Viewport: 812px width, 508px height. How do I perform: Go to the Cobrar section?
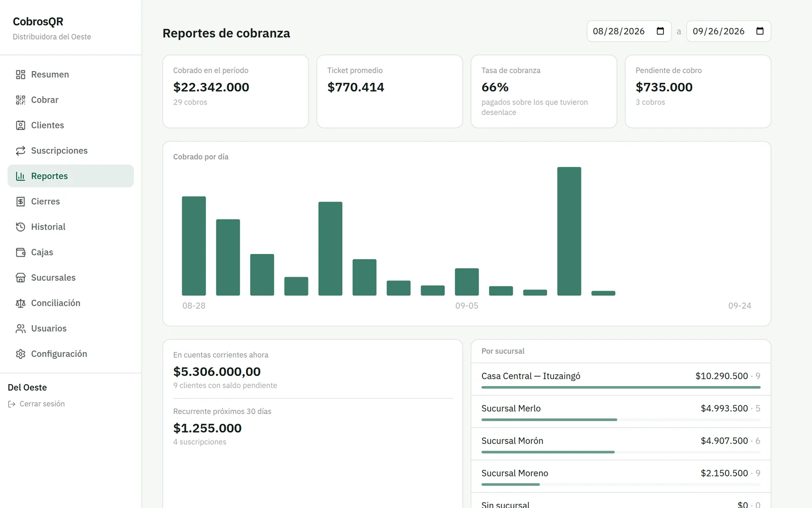[71, 100]
